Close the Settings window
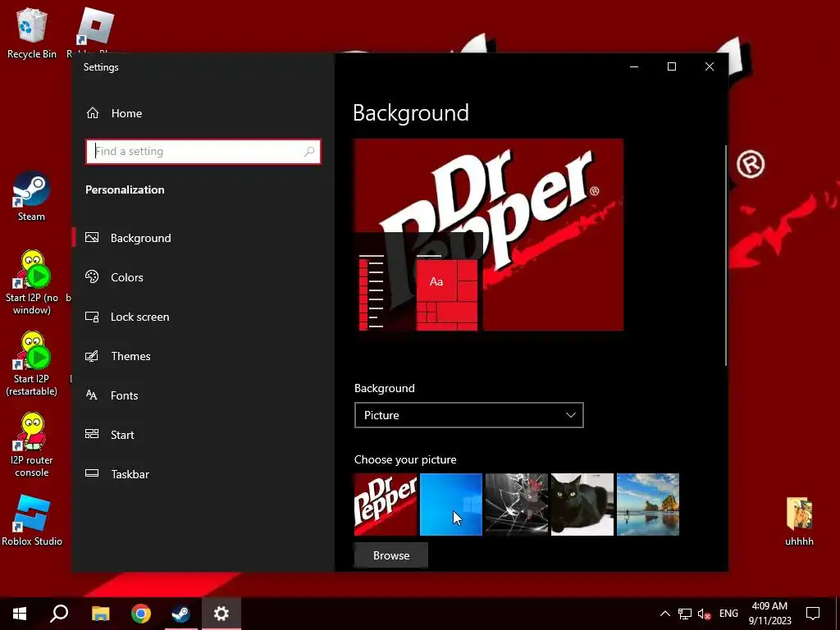840x630 pixels. click(x=710, y=66)
